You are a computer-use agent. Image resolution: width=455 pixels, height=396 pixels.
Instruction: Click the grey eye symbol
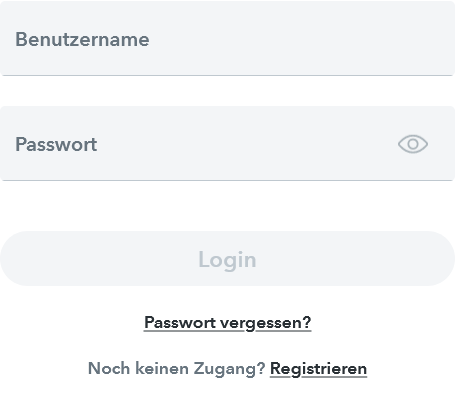[x=413, y=144]
